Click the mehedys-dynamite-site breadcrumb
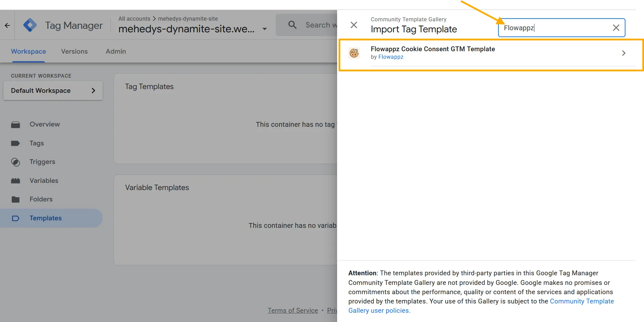The image size is (644, 322). tap(188, 19)
